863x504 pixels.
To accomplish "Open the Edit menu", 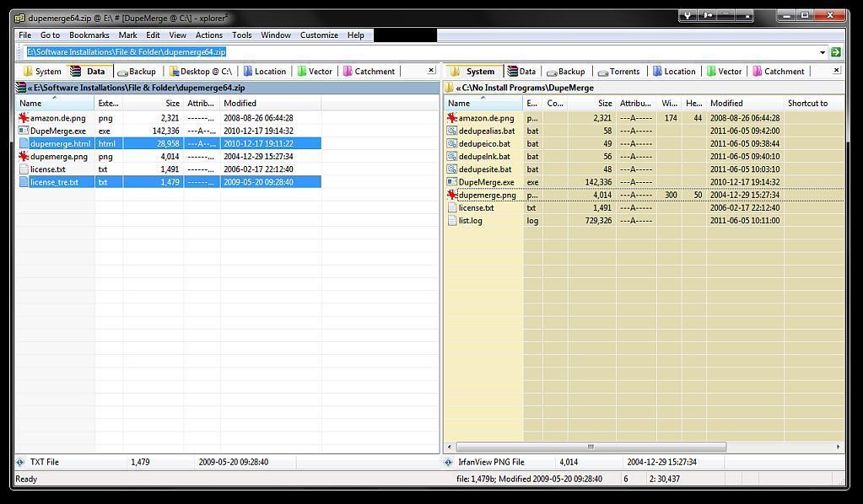I will [x=153, y=35].
